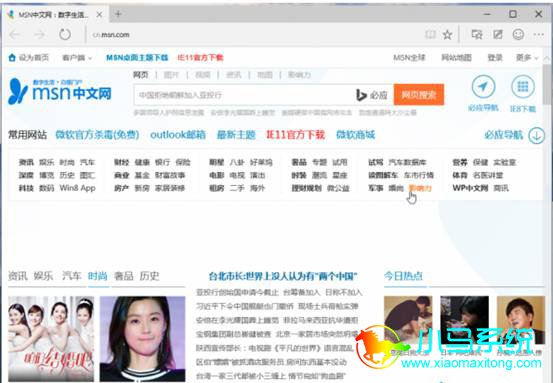The height and width of the screenshot is (383, 553).
Task: Open the Edge hub icon
Action: click(476, 34)
